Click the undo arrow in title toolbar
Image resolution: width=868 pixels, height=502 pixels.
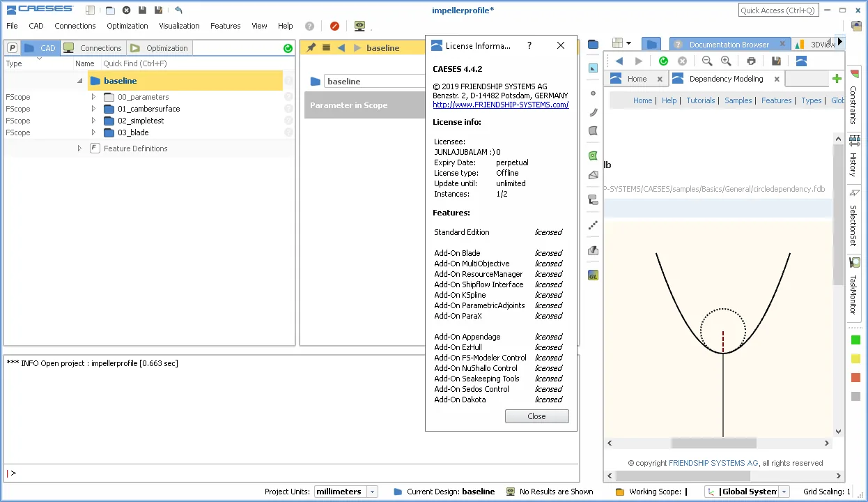tap(178, 10)
